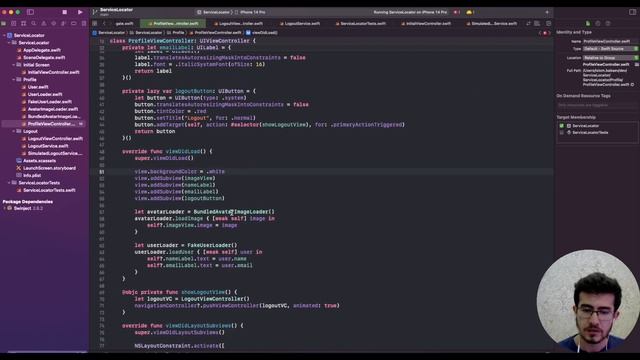This screenshot has height=360, width=640.
Task: Switch to Simulated...Service.swift tab
Action: coord(492,24)
